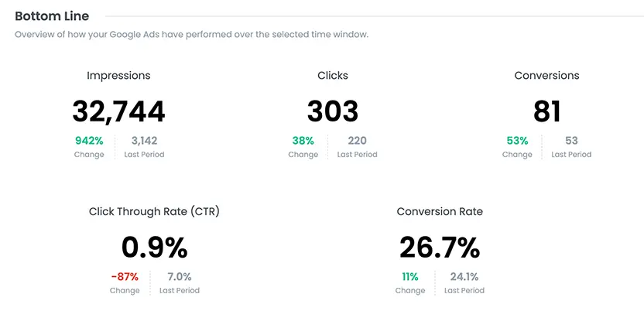Click the 220 last period clicks
This screenshot has height=311, width=644.
click(x=357, y=141)
